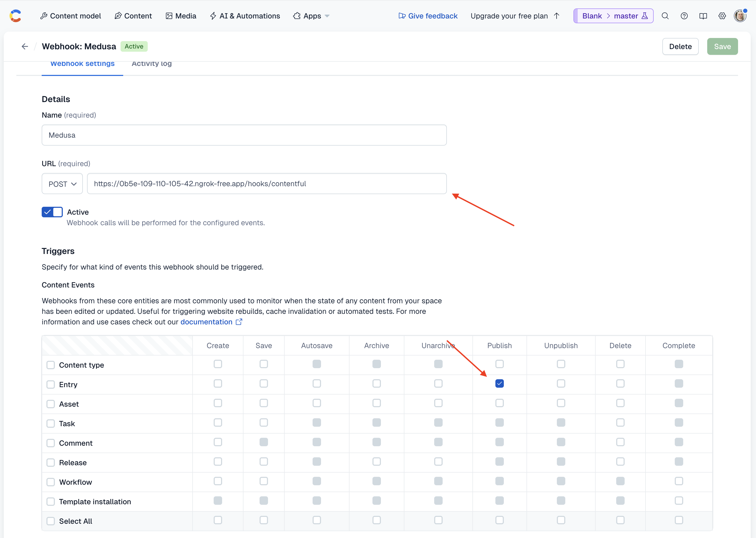Click inside the webhook URL field
The width and height of the screenshot is (756, 538).
267,184
